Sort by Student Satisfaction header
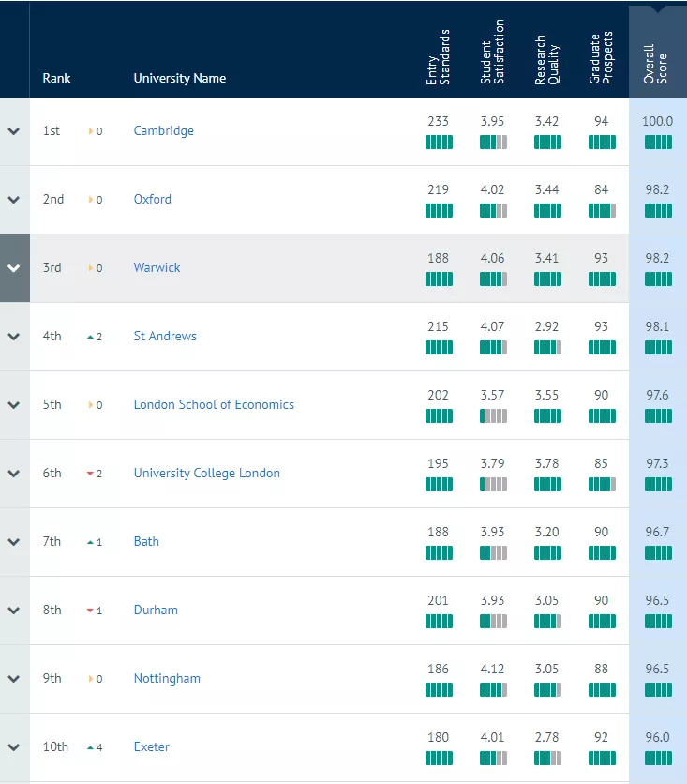Screen dimensions: 687x784 pos(493,52)
